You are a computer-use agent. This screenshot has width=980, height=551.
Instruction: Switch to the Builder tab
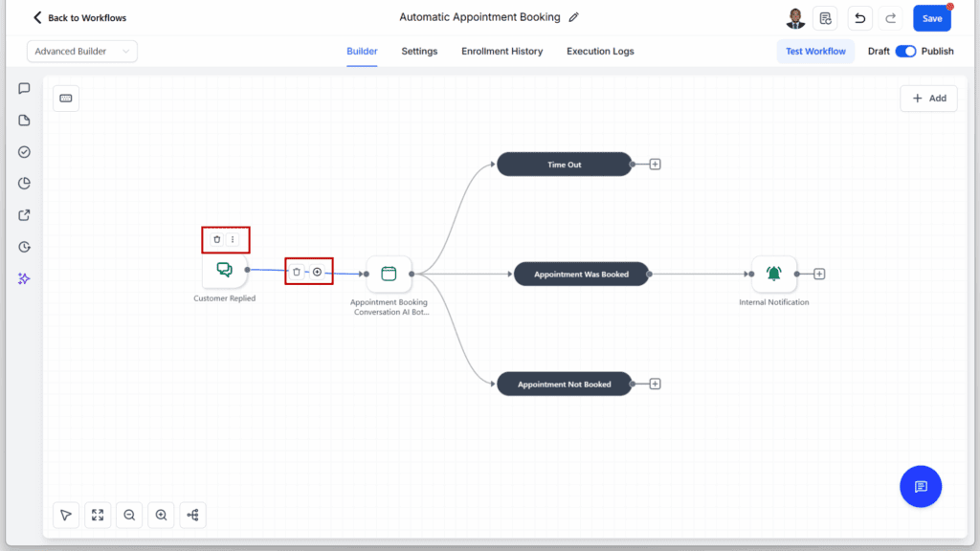(362, 52)
